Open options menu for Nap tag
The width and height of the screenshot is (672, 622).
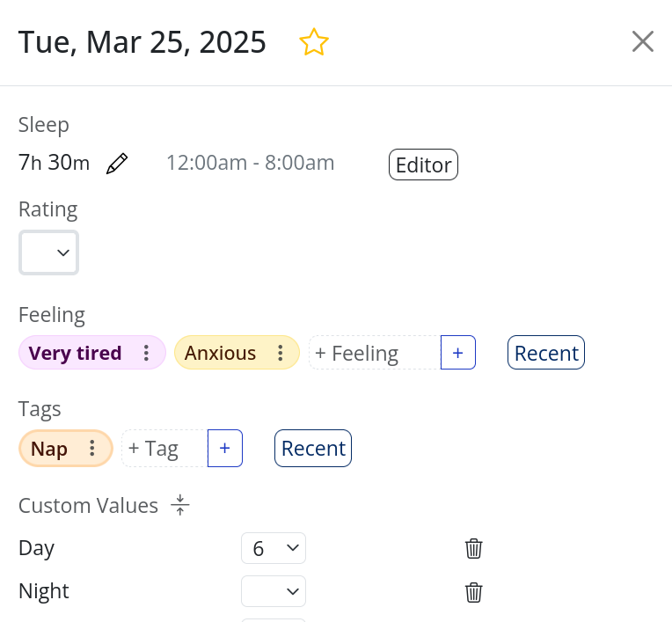(92, 448)
